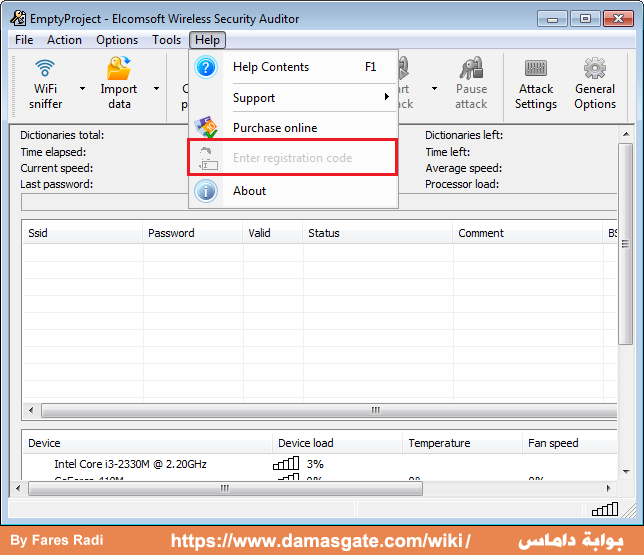This screenshot has height=555, width=644.
Task: Click the signal strength icon in status bar
Action: (x=605, y=509)
